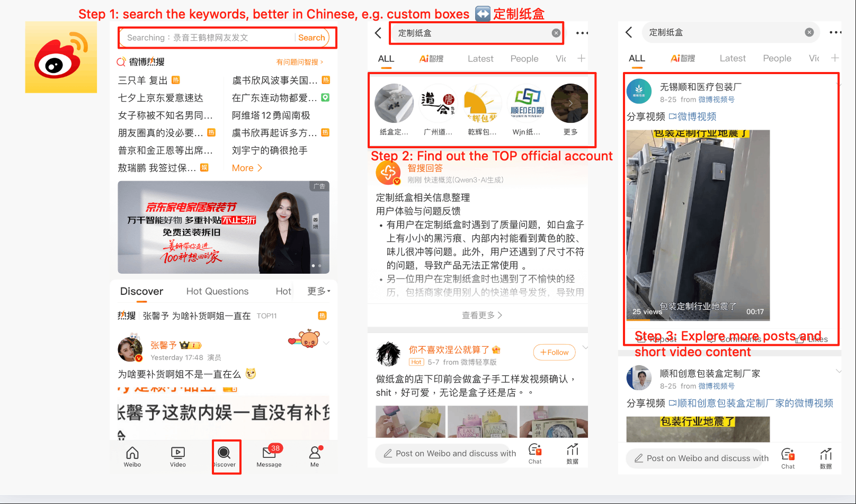Open the Weibo home tab icon

point(132,453)
